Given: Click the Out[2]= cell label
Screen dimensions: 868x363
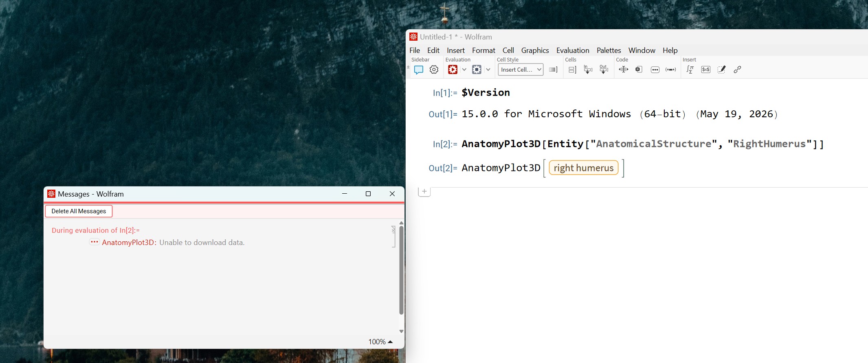Looking at the screenshot, I should pos(443,168).
